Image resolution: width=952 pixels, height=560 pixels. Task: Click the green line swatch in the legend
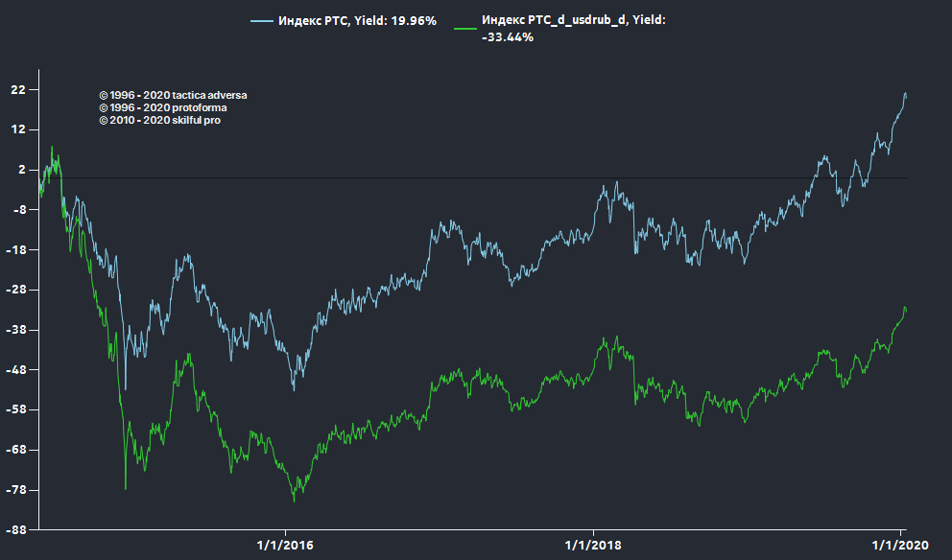click(465, 20)
